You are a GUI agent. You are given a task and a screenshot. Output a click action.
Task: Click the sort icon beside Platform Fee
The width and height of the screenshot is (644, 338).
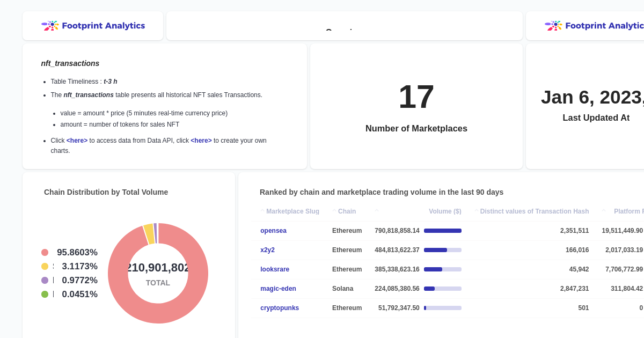[x=603, y=211]
